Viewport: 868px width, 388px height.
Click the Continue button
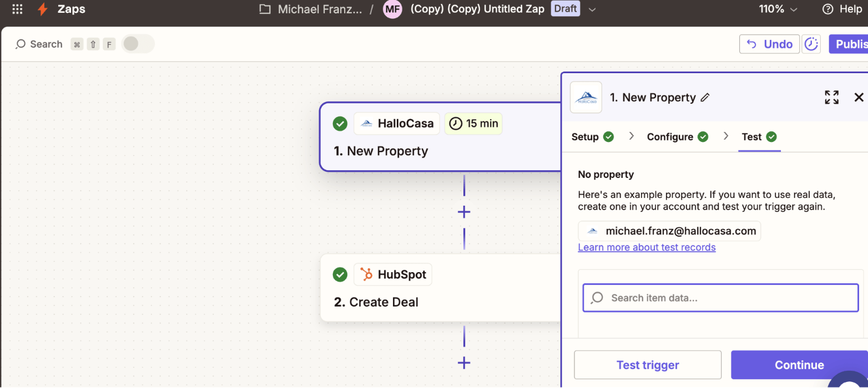coord(799,365)
